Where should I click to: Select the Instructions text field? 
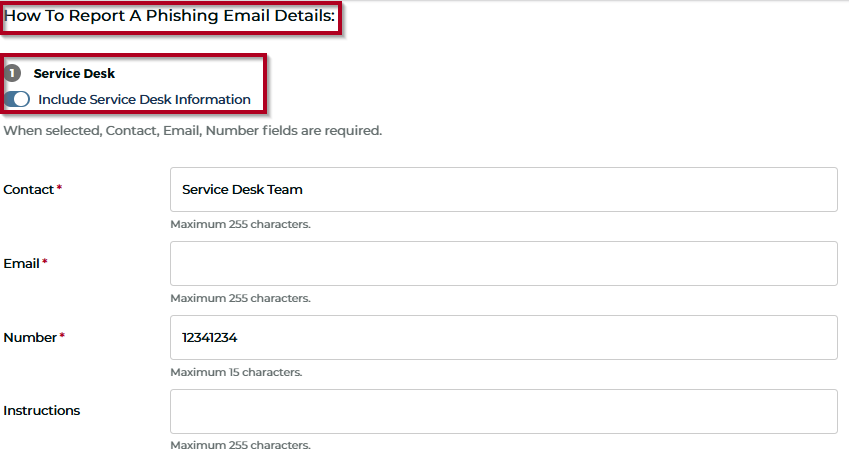[x=504, y=411]
